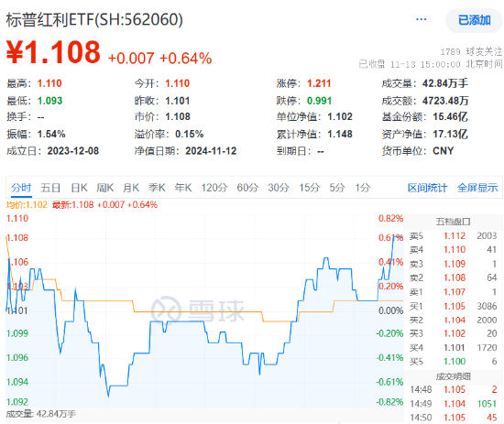This screenshot has width=504, height=424.
Task: Click the 成交明细 panel header
Action: coord(454,376)
